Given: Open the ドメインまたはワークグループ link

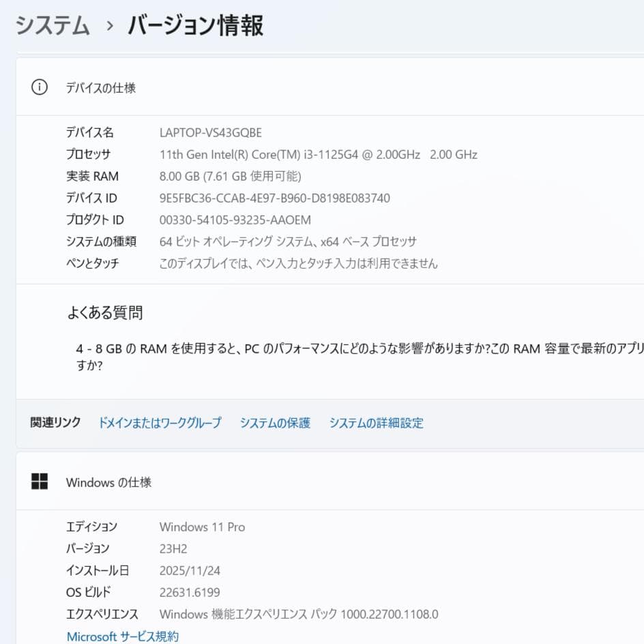Looking at the screenshot, I should 160,423.
